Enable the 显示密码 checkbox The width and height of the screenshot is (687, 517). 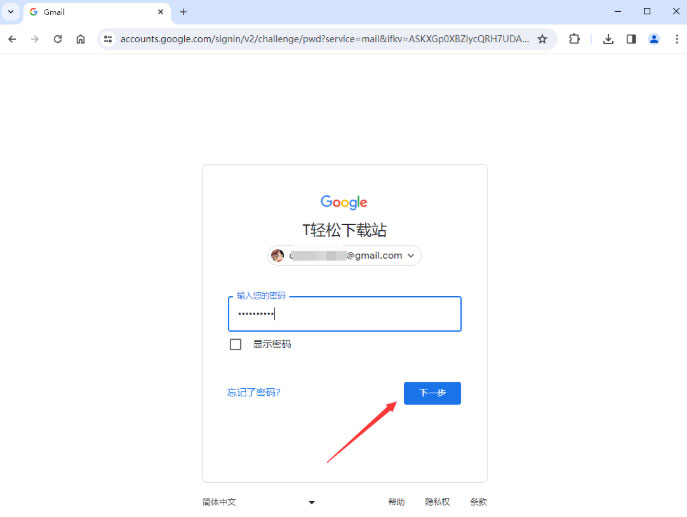(236, 344)
